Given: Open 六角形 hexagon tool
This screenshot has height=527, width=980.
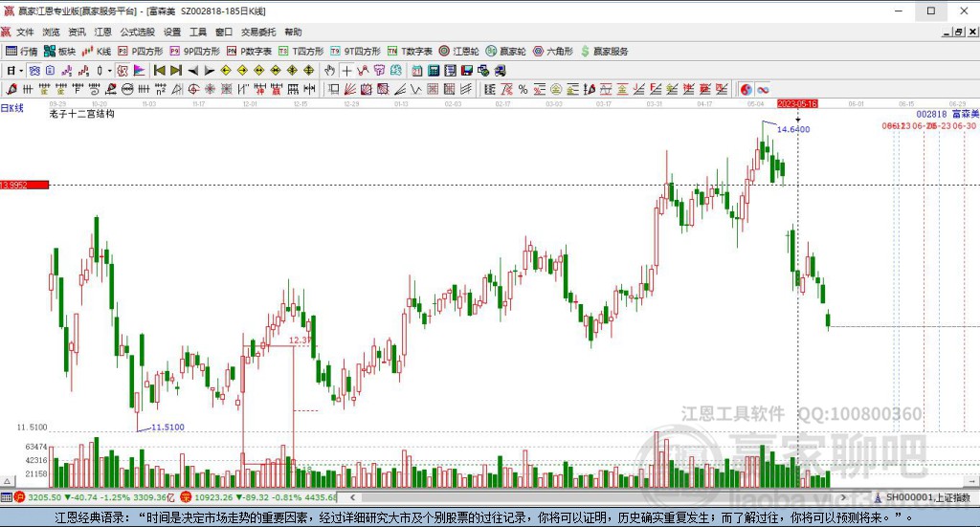Looking at the screenshot, I should [x=553, y=52].
